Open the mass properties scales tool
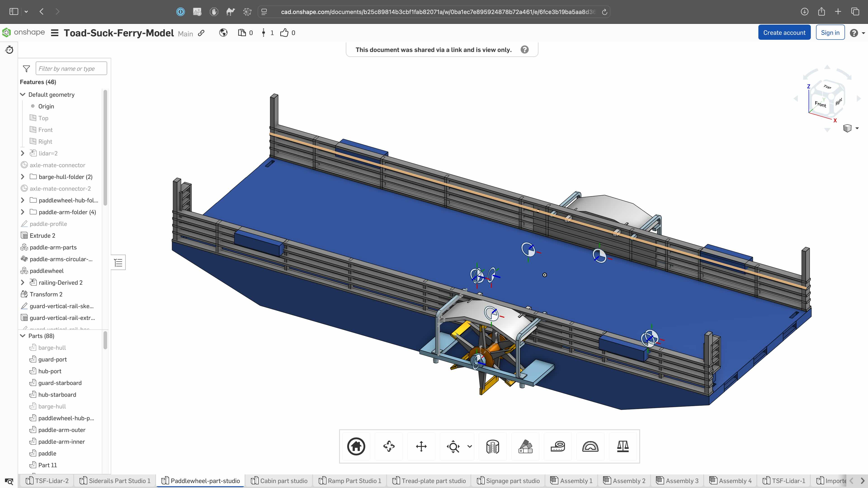Image resolution: width=868 pixels, height=488 pixels. pyautogui.click(x=623, y=447)
